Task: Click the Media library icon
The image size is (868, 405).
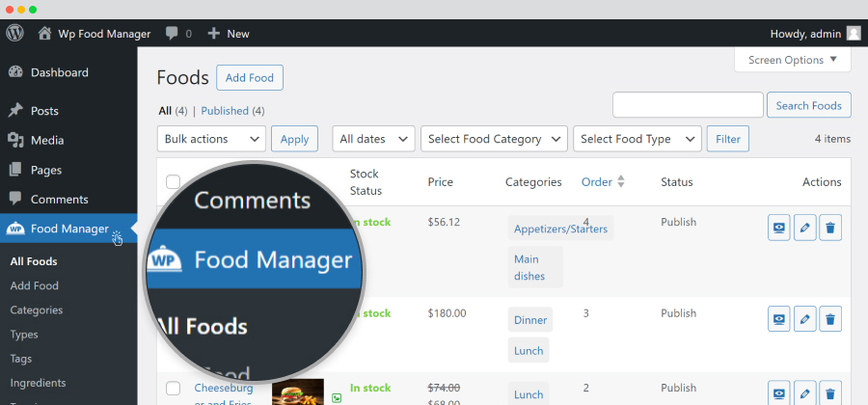Action: [x=16, y=140]
